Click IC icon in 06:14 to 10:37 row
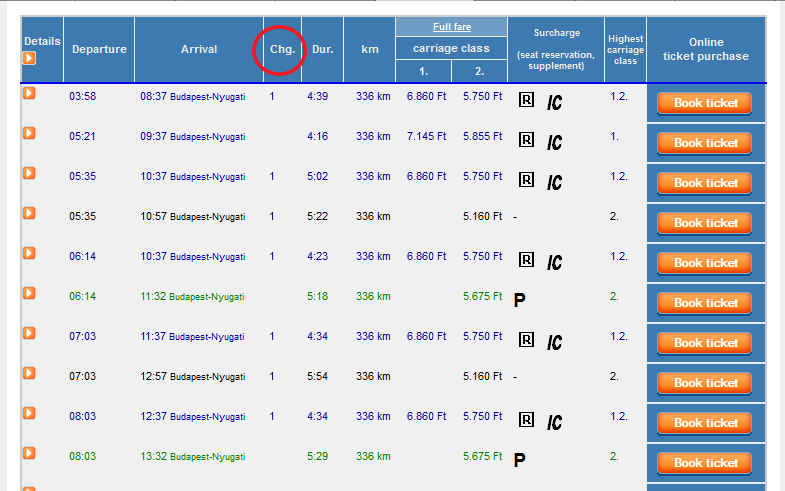785x491 pixels. [554, 263]
